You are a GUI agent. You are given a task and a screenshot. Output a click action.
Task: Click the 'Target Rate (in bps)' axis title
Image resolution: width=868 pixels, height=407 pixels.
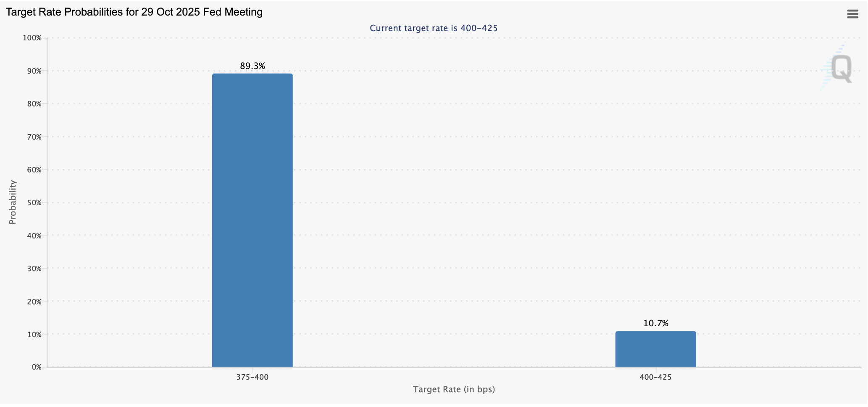pos(454,389)
